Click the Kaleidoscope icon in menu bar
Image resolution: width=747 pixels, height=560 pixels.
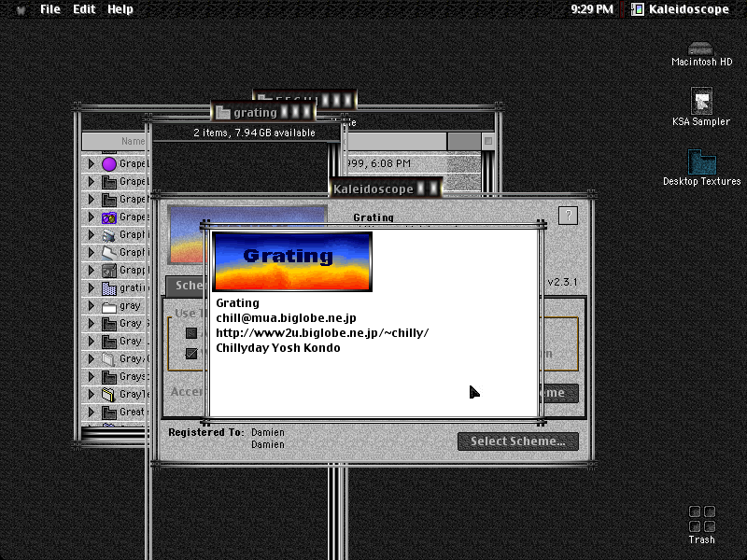pos(638,9)
